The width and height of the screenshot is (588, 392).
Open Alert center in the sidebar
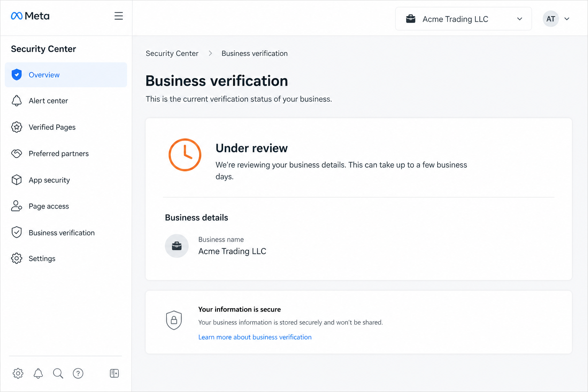click(x=66, y=101)
